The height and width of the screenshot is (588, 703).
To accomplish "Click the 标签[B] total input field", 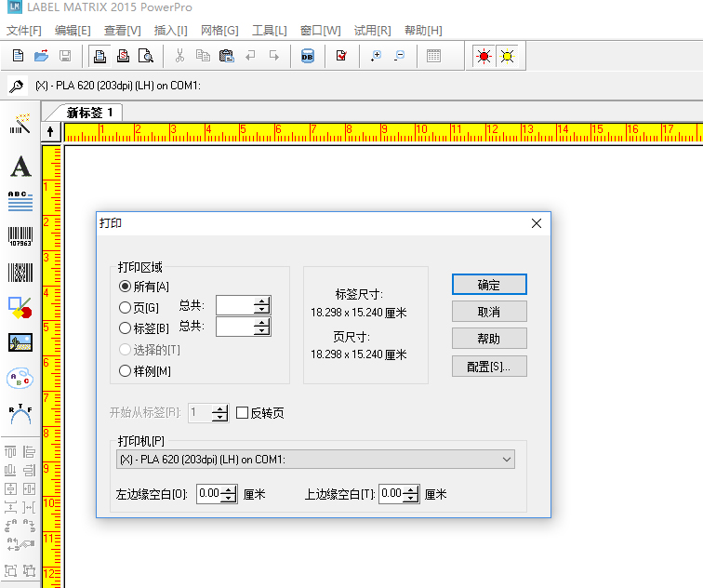I will pos(235,327).
